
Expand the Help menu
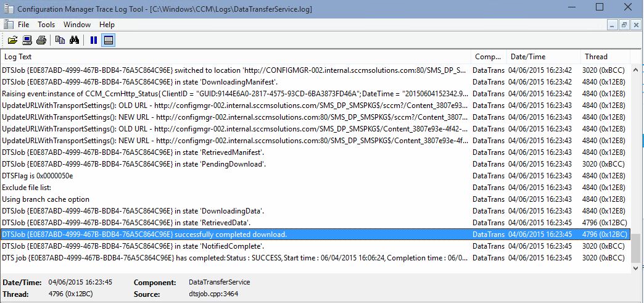click(107, 25)
